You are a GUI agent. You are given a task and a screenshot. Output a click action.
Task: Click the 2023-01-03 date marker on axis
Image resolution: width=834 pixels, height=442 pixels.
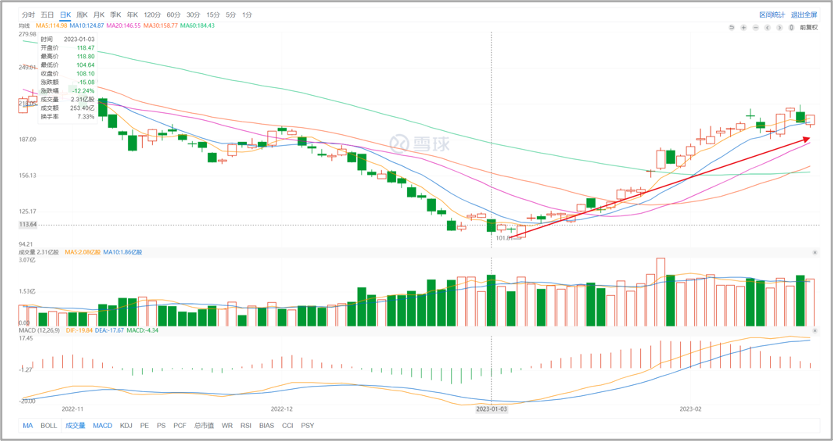(491, 408)
